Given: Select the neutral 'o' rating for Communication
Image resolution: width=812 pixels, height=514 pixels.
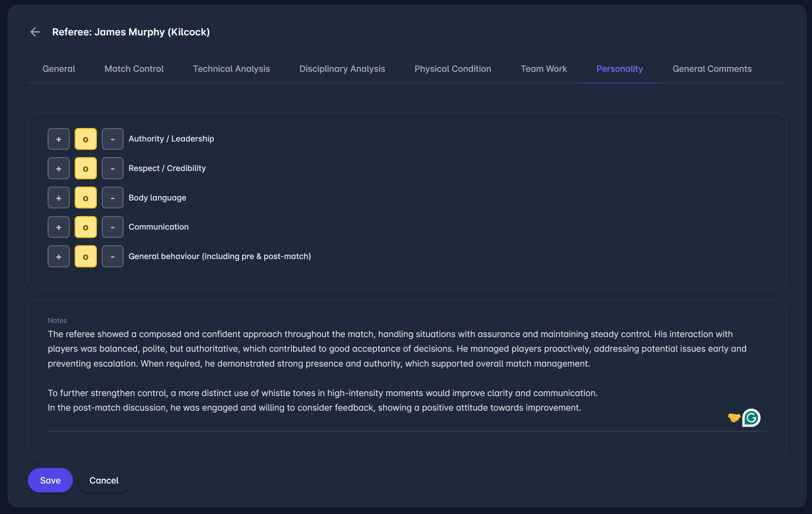Looking at the screenshot, I should 86,227.
